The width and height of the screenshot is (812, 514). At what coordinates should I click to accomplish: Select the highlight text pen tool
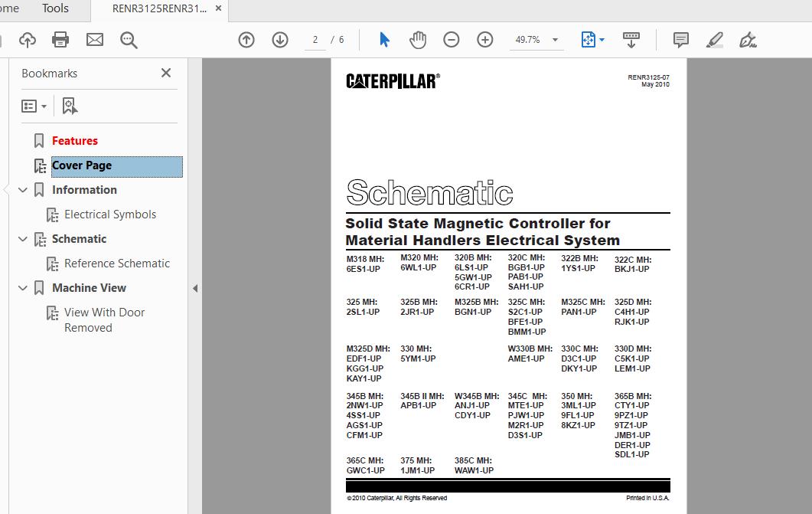click(715, 40)
